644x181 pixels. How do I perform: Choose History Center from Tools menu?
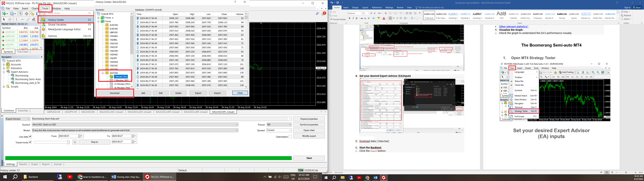(67, 20)
